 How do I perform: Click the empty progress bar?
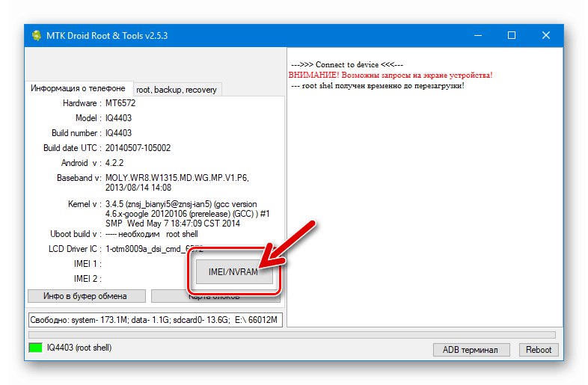292,334
